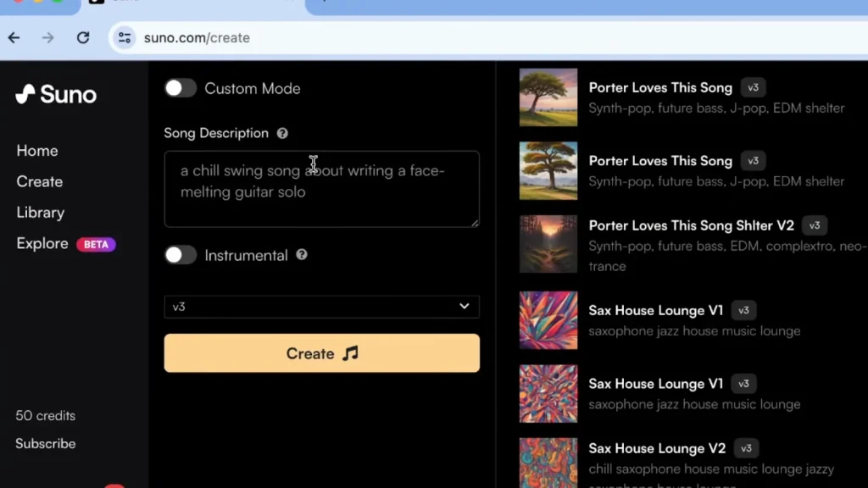
Task: Click 'chill saxophone house music lounge jazzy' tags
Action: tap(711, 469)
